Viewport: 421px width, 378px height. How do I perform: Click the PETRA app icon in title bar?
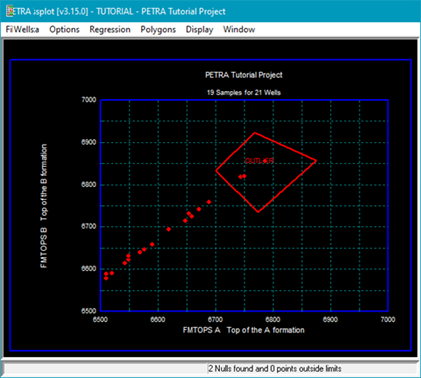[x=9, y=11]
